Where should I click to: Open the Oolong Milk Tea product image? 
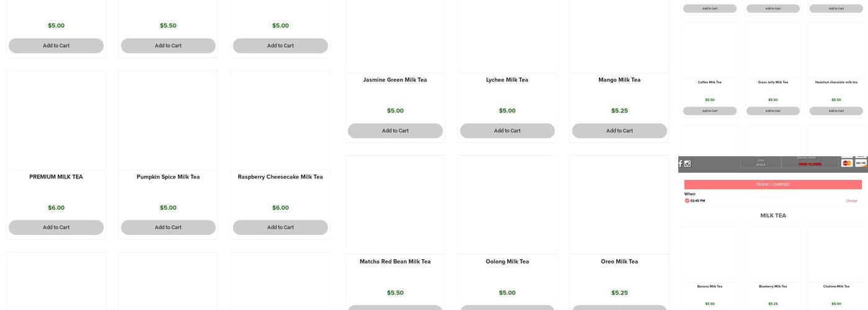[x=507, y=205]
